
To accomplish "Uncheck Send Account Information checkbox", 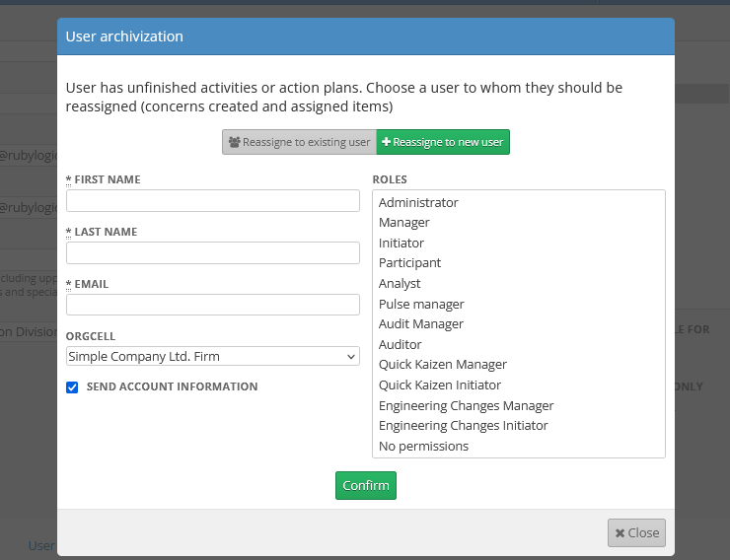I will pyautogui.click(x=72, y=387).
